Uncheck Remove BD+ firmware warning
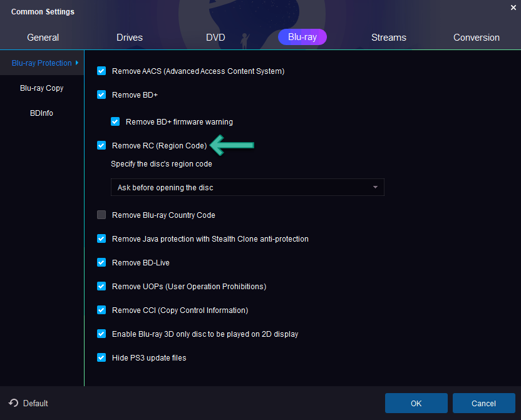The image size is (521, 420). point(115,121)
